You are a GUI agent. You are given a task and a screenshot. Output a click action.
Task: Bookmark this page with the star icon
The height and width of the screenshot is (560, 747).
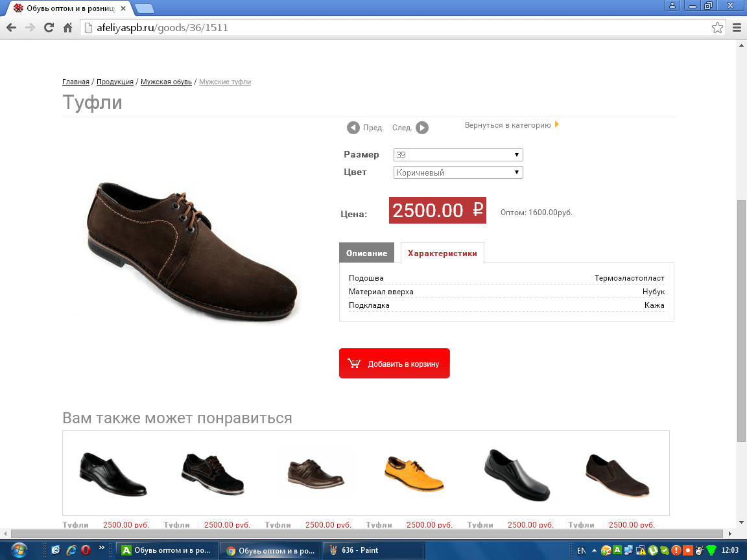[x=717, y=28]
